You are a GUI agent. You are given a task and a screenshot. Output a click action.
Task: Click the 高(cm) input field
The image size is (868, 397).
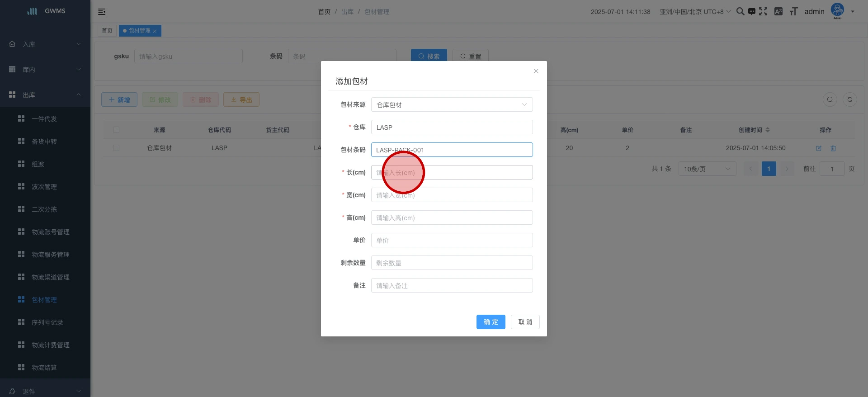pos(452,217)
